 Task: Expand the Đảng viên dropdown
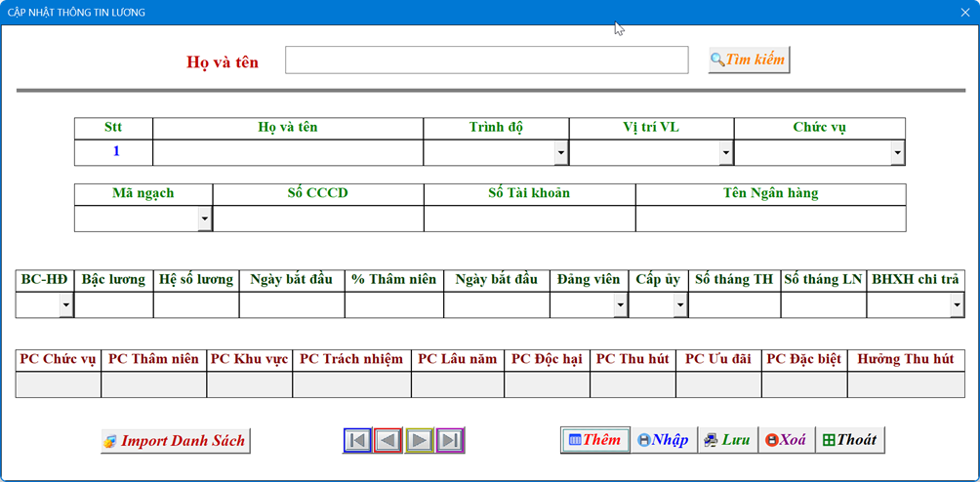pos(620,305)
